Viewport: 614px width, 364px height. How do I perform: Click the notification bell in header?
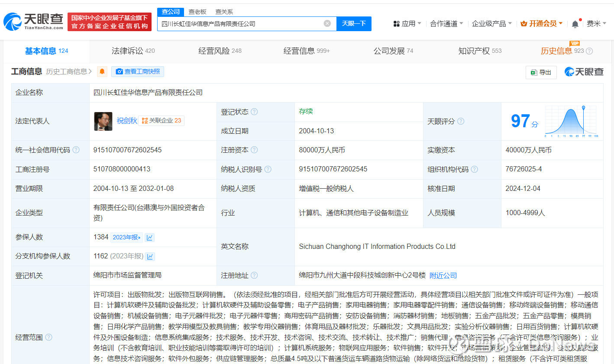(x=575, y=24)
